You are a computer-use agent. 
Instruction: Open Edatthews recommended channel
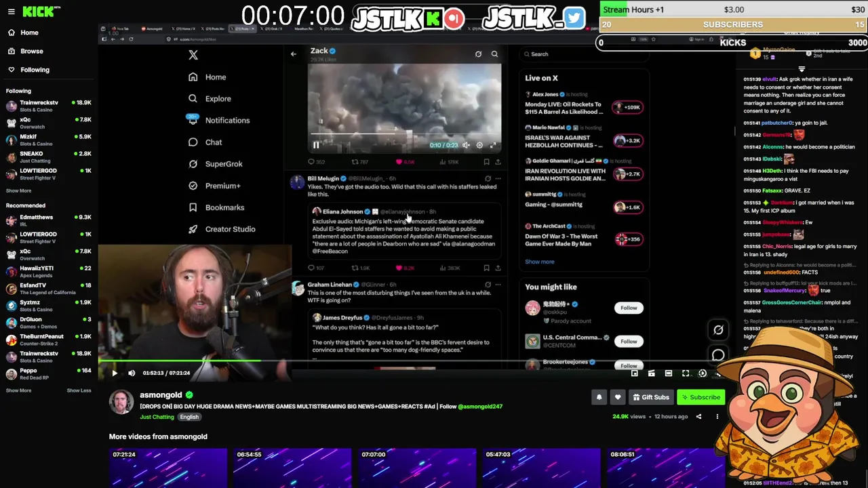pos(47,220)
